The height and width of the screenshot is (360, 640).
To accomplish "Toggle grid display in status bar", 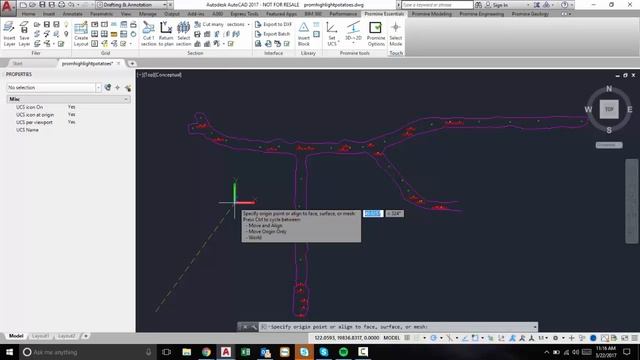I will coord(407,338).
